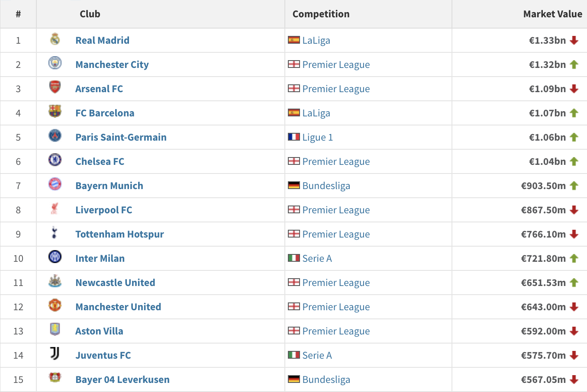The width and height of the screenshot is (587, 392).
Task: Click the green up arrow beside €903.50m
Action: click(x=574, y=186)
